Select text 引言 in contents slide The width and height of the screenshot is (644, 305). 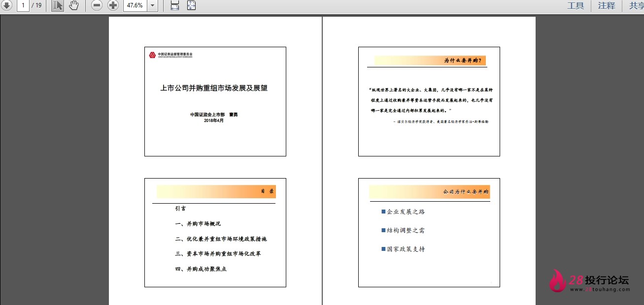click(180, 209)
